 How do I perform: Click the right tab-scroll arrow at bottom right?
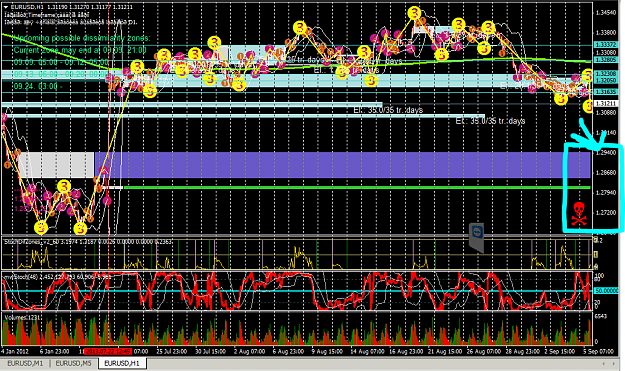(x=615, y=363)
